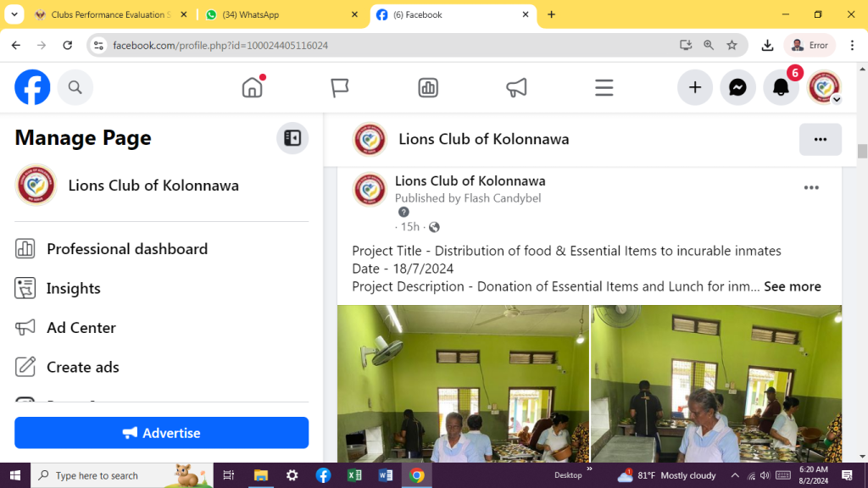Image resolution: width=868 pixels, height=488 pixels.
Task: Open the Windows Start menu
Action: [x=15, y=475]
